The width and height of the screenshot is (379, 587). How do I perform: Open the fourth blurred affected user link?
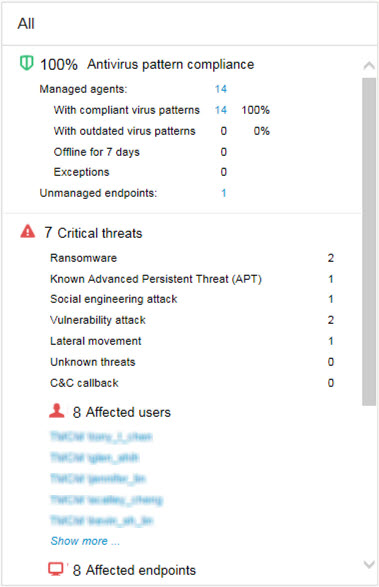click(x=106, y=499)
